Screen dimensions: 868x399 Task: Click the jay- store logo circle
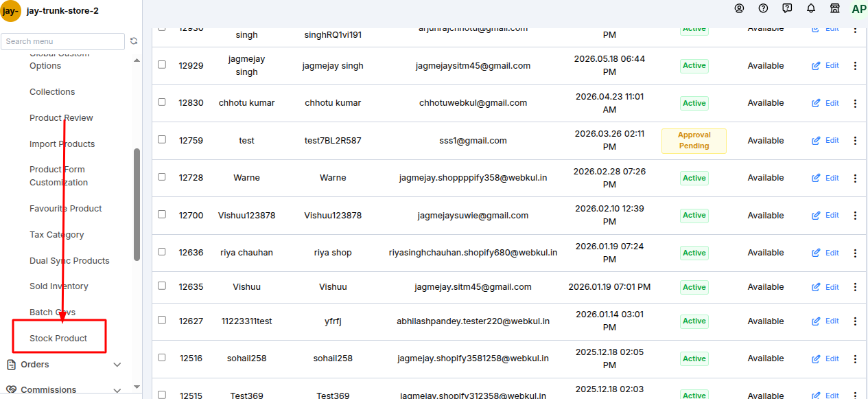[11, 11]
